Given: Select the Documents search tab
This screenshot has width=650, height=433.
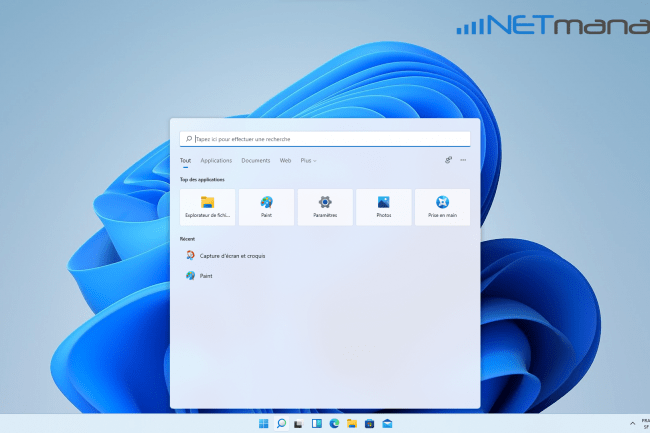Looking at the screenshot, I should tap(256, 160).
